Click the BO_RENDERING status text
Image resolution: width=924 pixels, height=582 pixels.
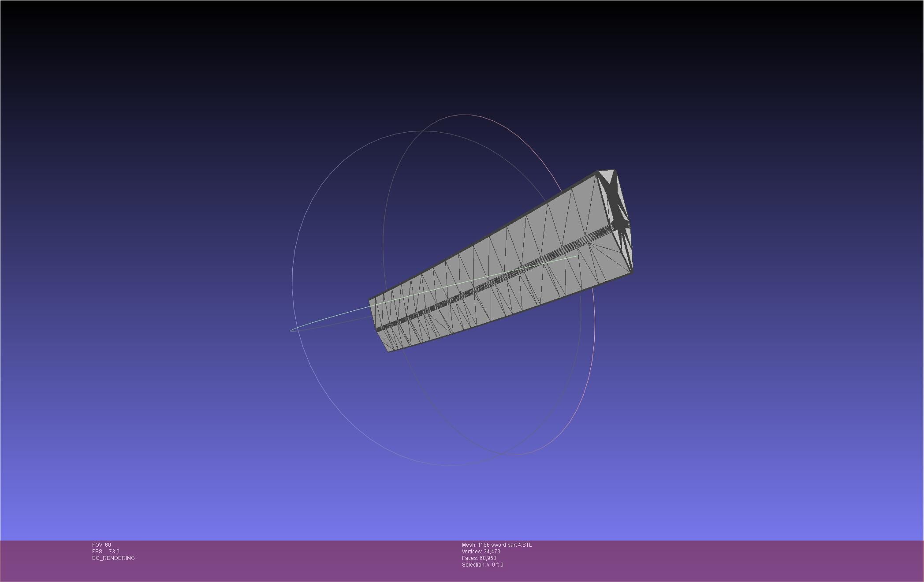(x=113, y=558)
